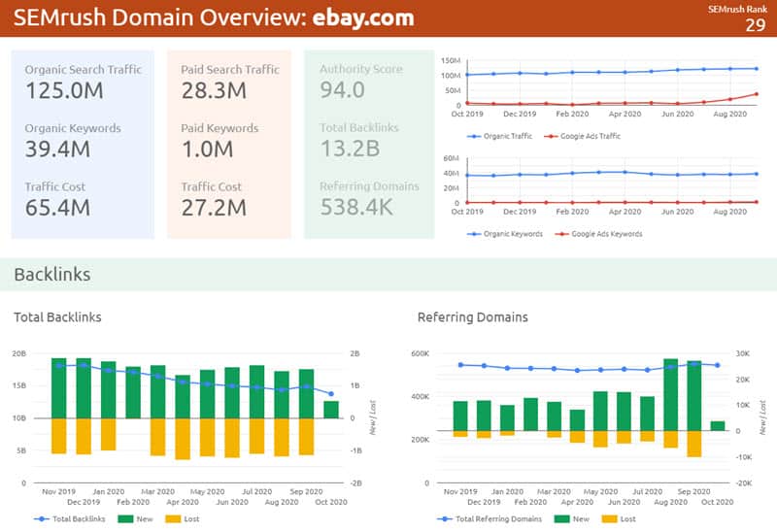Click the Google Ads Traffic legend marker
777x532 pixels.
click(551, 137)
